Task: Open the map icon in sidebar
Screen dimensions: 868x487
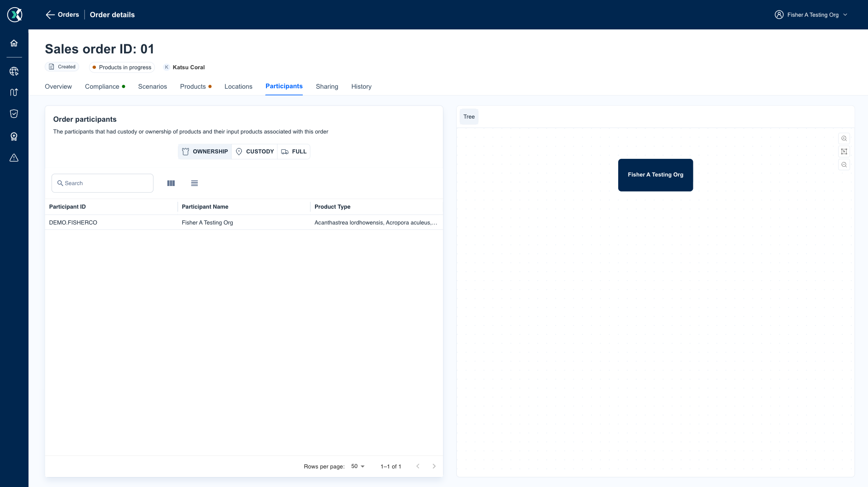Action: [14, 92]
